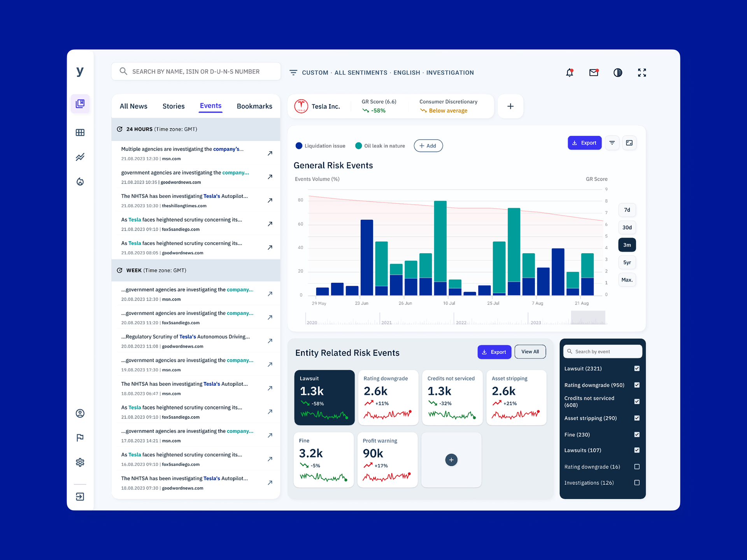Select the Profit warning 90k card
This screenshot has width=747, height=560.
(x=388, y=460)
